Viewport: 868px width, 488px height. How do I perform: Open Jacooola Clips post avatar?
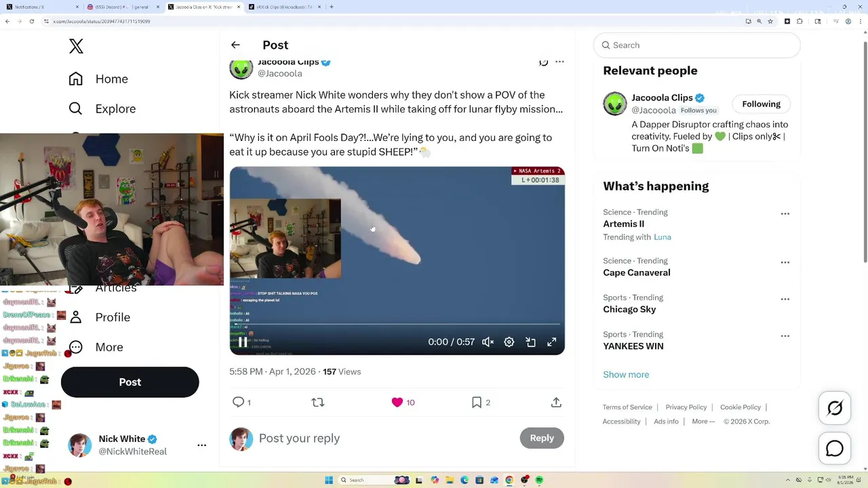tap(241, 68)
